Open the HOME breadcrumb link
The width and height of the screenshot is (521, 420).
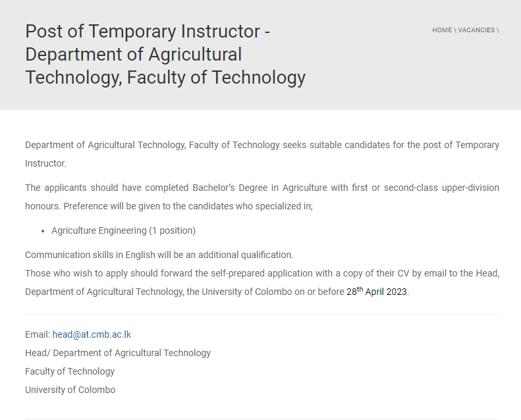click(x=442, y=30)
